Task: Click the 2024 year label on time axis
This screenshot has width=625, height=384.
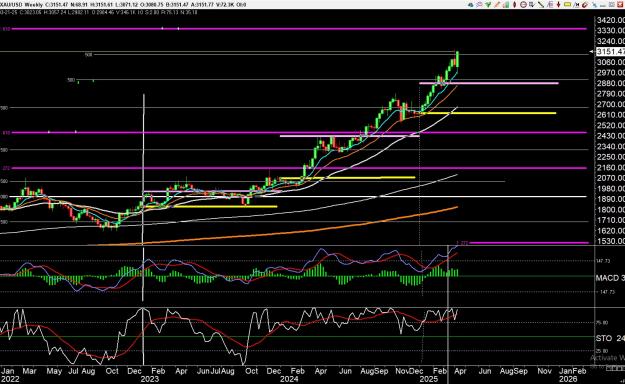Action: pyautogui.click(x=289, y=379)
